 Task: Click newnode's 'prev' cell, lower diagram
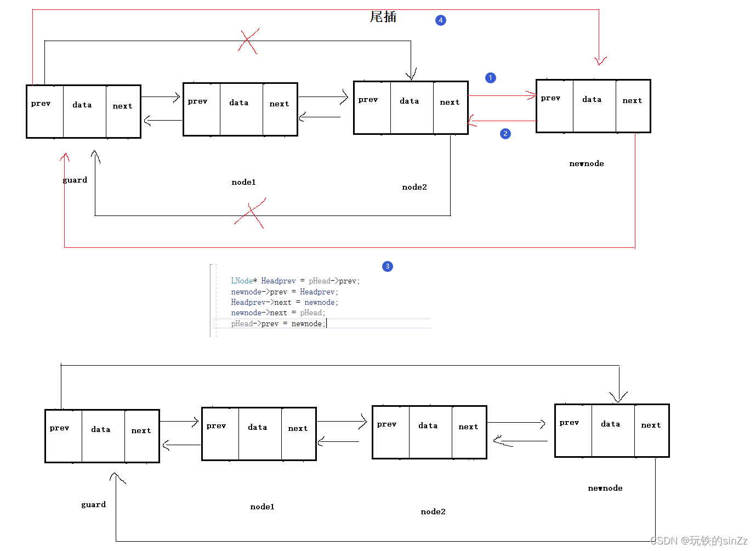point(573,430)
